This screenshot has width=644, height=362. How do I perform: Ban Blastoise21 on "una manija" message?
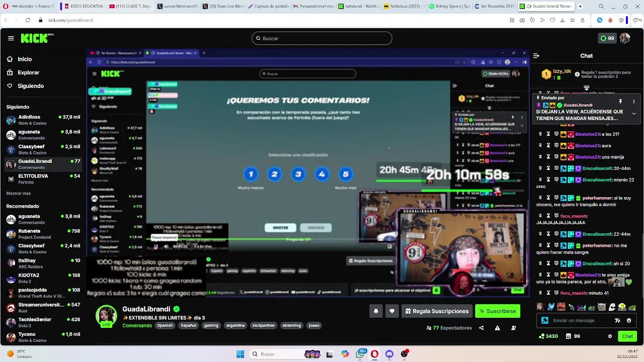[556, 157]
